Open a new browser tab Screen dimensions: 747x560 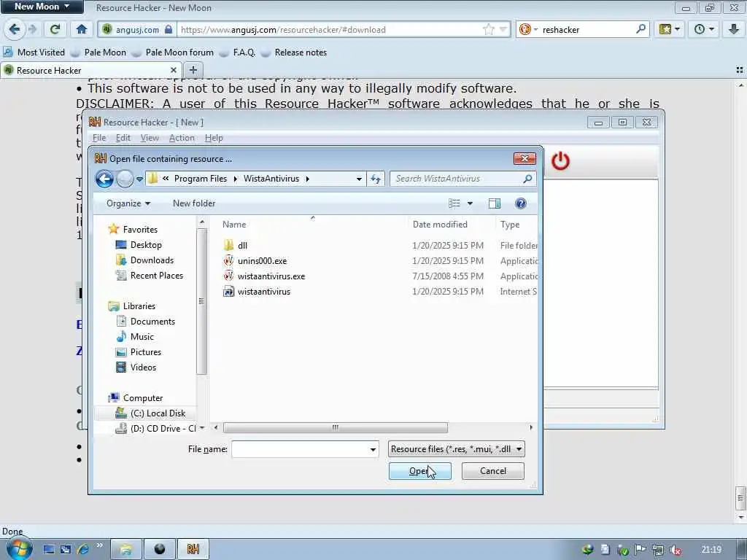pos(193,70)
